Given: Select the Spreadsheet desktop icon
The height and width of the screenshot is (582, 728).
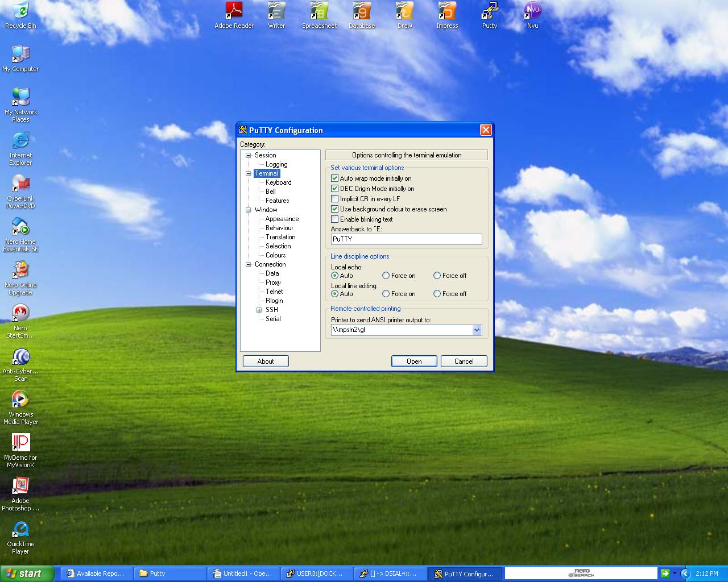Looking at the screenshot, I should 319,15.
